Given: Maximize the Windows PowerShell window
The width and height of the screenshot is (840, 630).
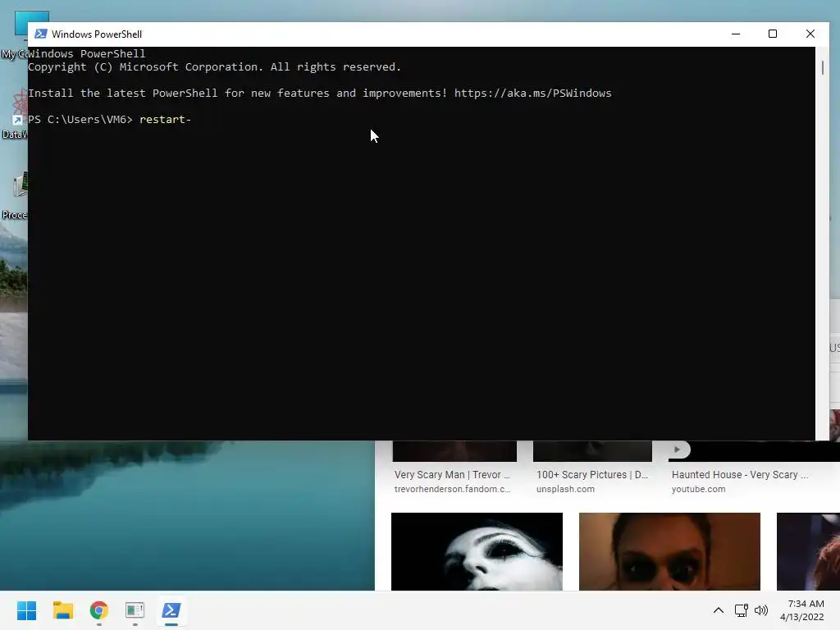Looking at the screenshot, I should (x=773, y=34).
